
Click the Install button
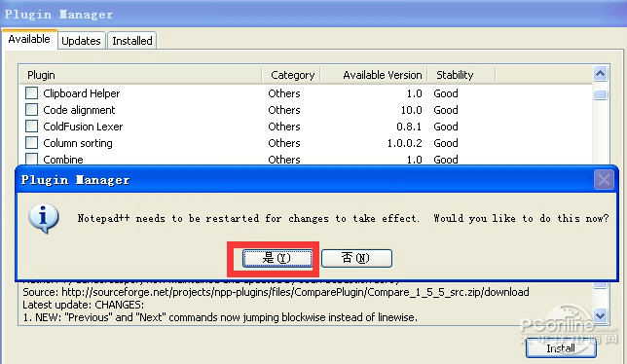point(561,348)
